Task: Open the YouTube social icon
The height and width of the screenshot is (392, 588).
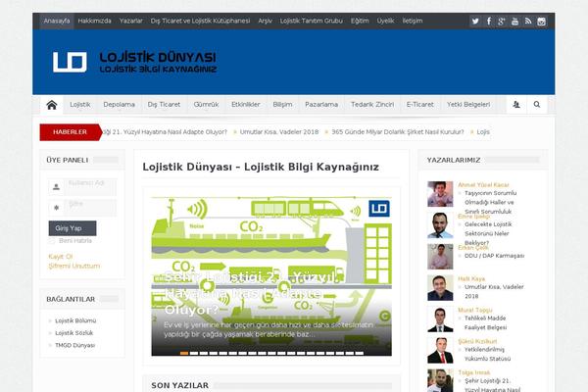Action: [514, 21]
